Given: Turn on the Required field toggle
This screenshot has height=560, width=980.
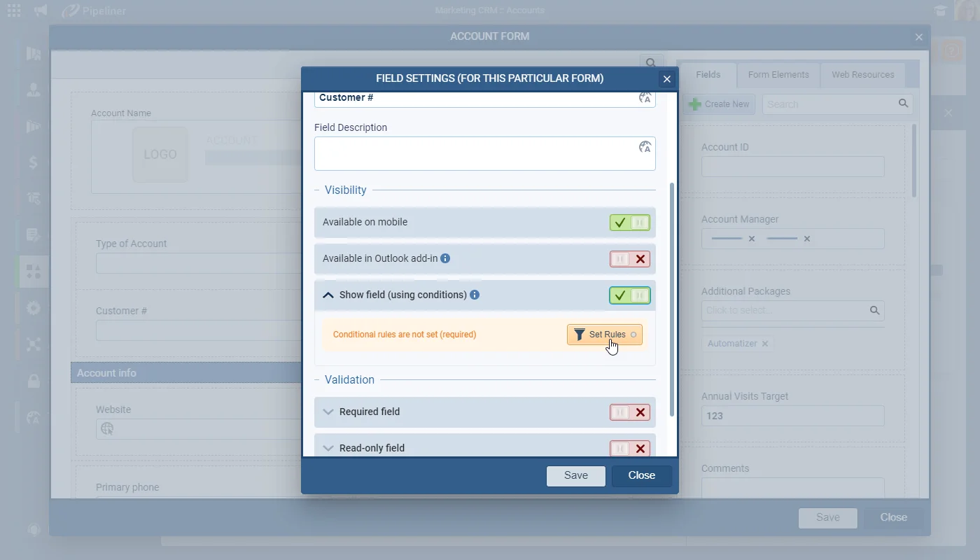Looking at the screenshot, I should (x=630, y=412).
